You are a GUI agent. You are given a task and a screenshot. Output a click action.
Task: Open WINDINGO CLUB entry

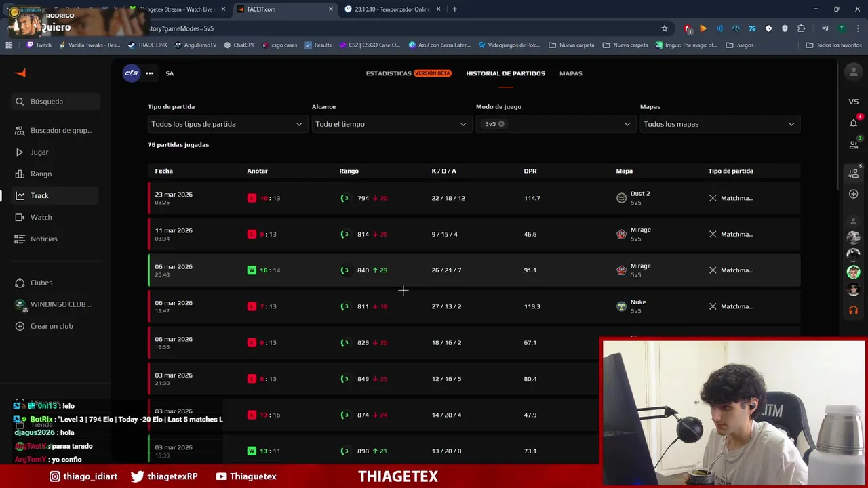[x=56, y=304]
